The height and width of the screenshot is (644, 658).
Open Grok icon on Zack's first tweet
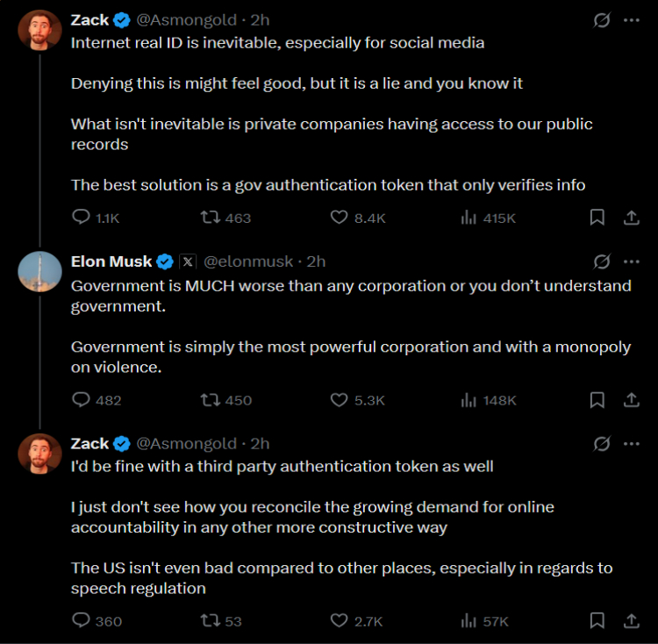coord(602,19)
